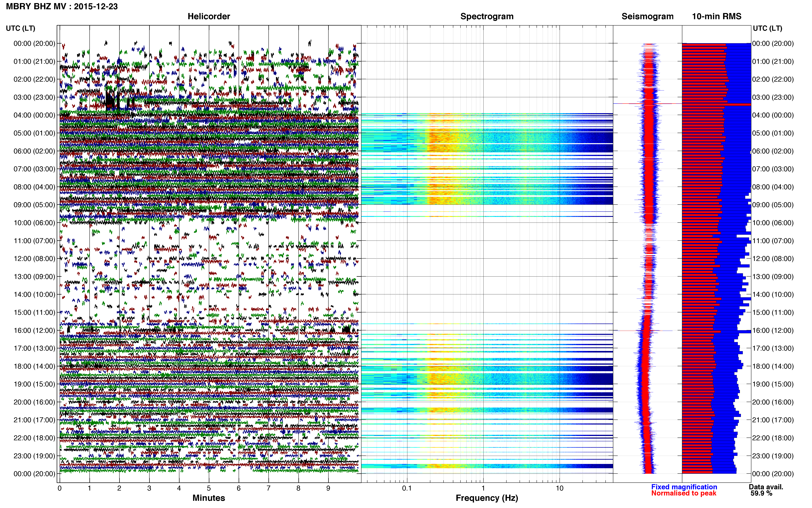
Task: Click the '59.9 %' data availability value
Action: click(x=761, y=493)
